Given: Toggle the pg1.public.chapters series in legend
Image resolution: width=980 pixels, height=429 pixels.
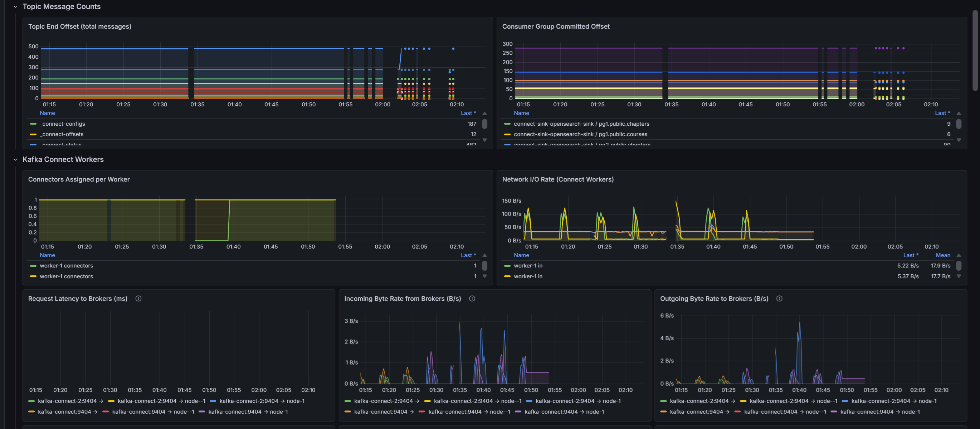Looking at the screenshot, I should pos(581,124).
